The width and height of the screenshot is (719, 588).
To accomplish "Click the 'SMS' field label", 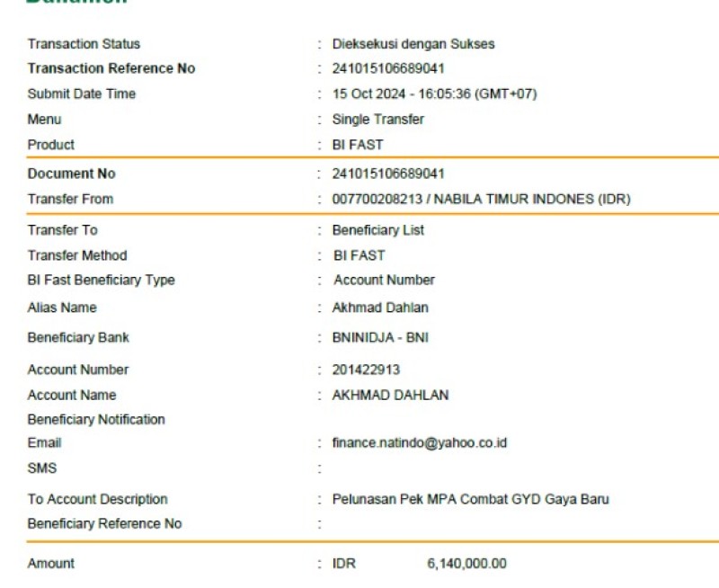I will tap(42, 468).
